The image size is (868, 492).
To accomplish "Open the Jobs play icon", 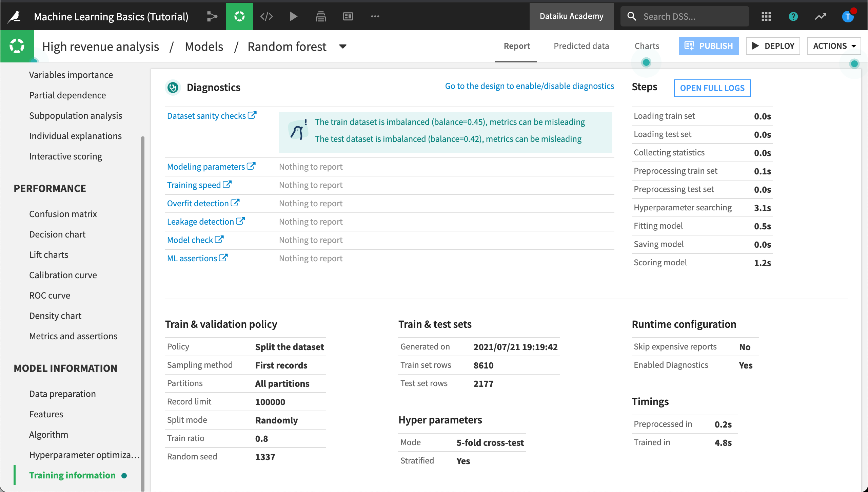I will [x=294, y=16].
